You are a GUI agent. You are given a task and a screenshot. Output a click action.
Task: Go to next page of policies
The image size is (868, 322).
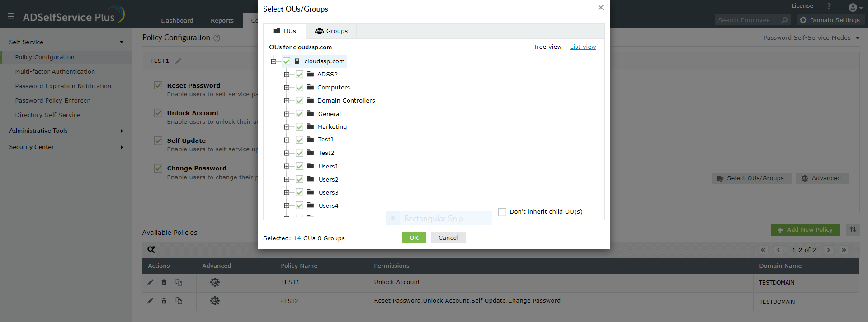(x=828, y=250)
